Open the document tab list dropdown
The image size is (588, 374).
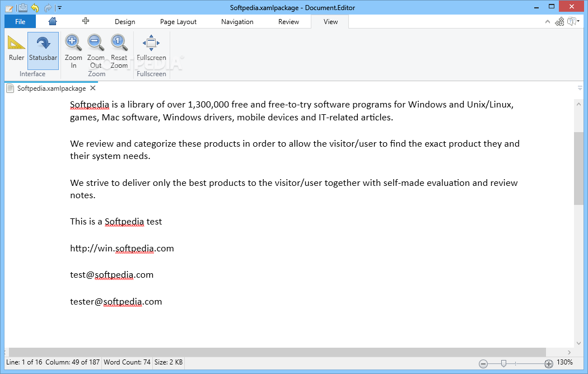point(580,88)
